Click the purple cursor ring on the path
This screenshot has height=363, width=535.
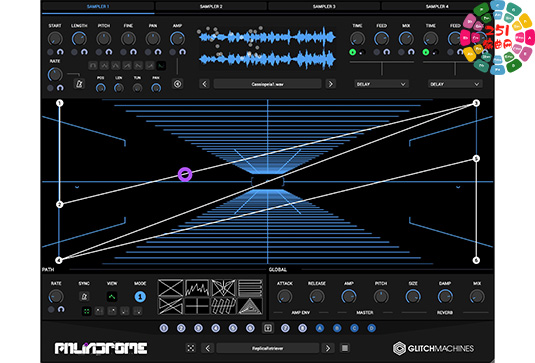(185, 174)
